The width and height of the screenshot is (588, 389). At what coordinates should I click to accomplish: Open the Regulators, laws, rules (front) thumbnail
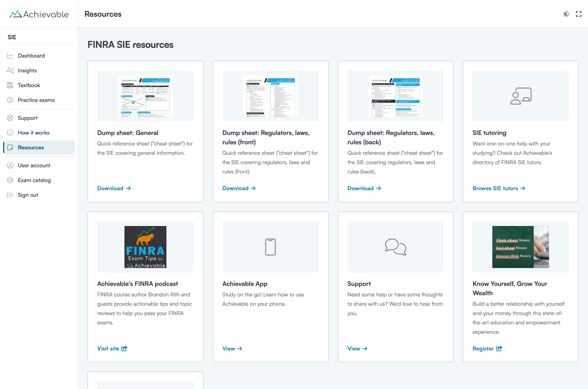(270, 96)
